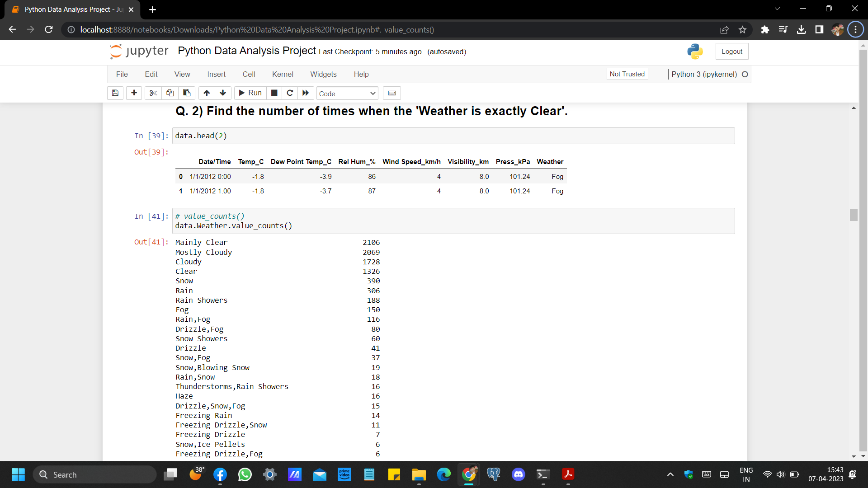Paste cells below icon

[187, 93]
